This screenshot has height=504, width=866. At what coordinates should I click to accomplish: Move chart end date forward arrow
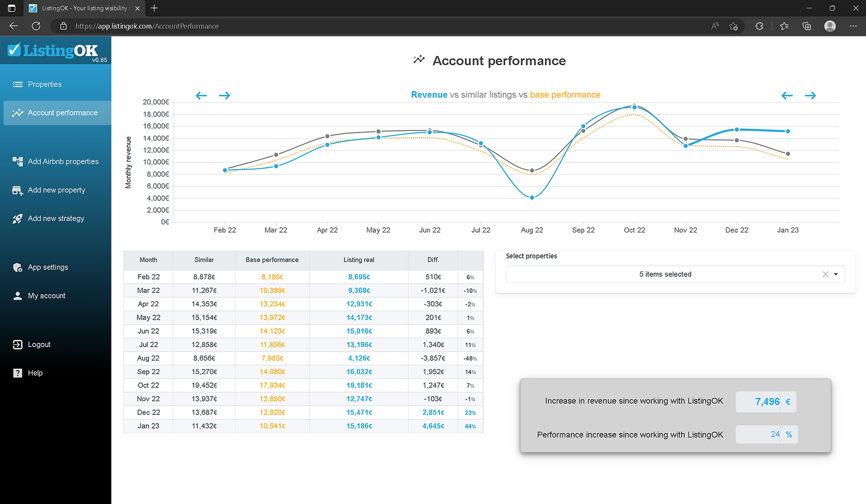point(811,96)
